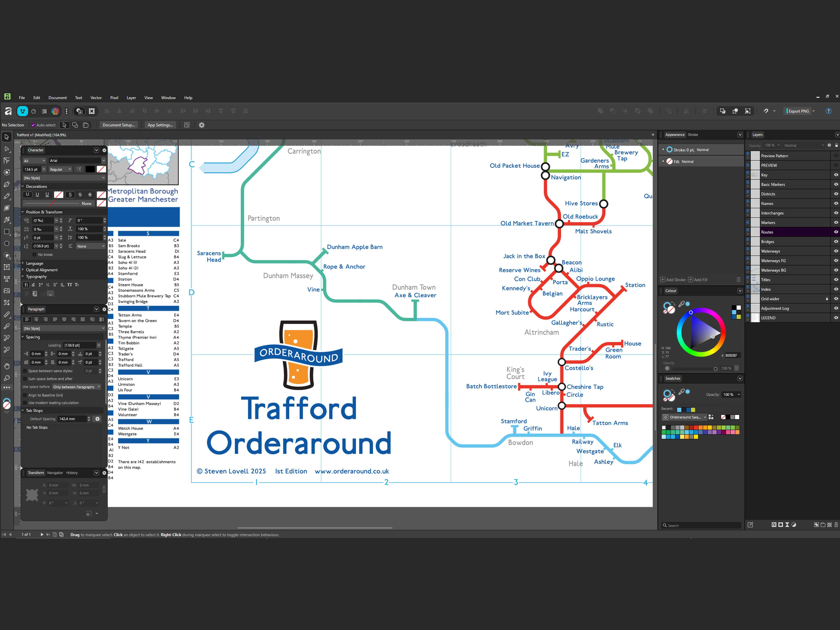The height and width of the screenshot is (630, 840).
Task: Click the Document Setup button
Action: coord(118,125)
